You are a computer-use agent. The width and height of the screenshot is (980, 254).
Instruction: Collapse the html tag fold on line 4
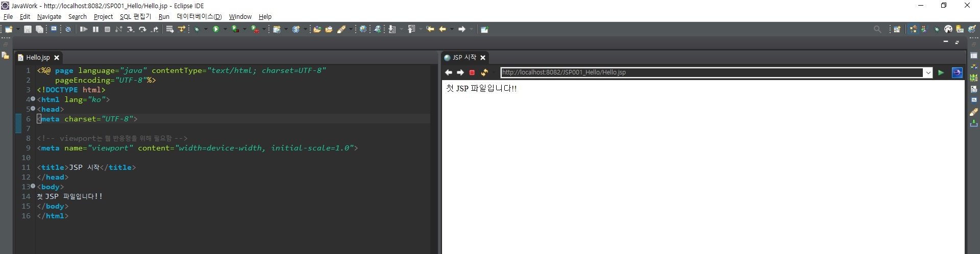click(33, 99)
